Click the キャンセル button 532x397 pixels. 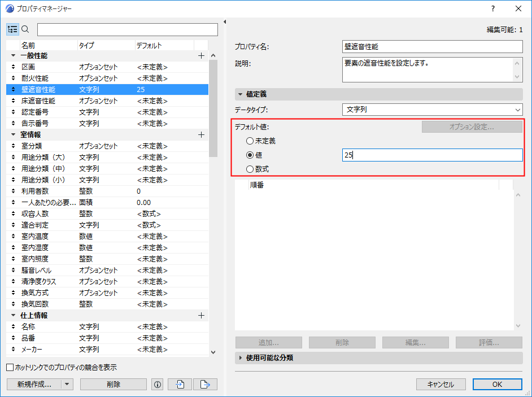point(441,384)
